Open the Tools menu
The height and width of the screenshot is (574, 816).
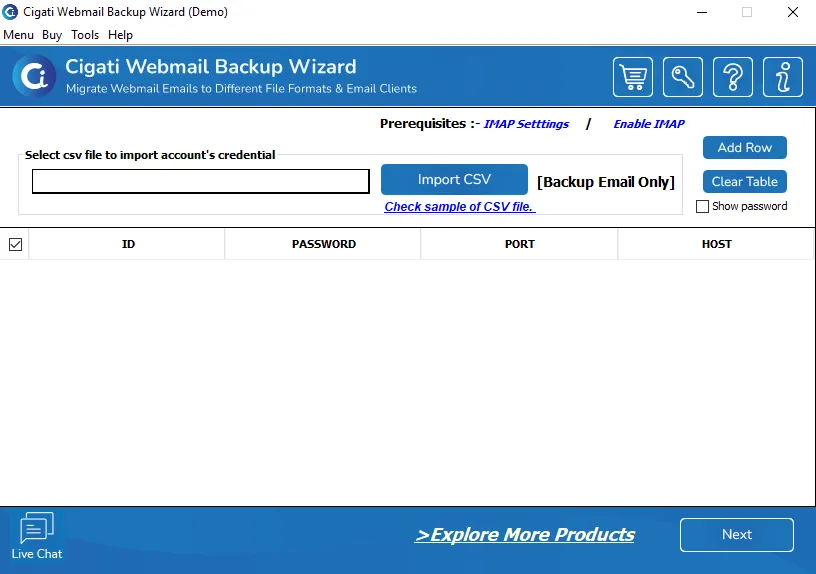(85, 35)
